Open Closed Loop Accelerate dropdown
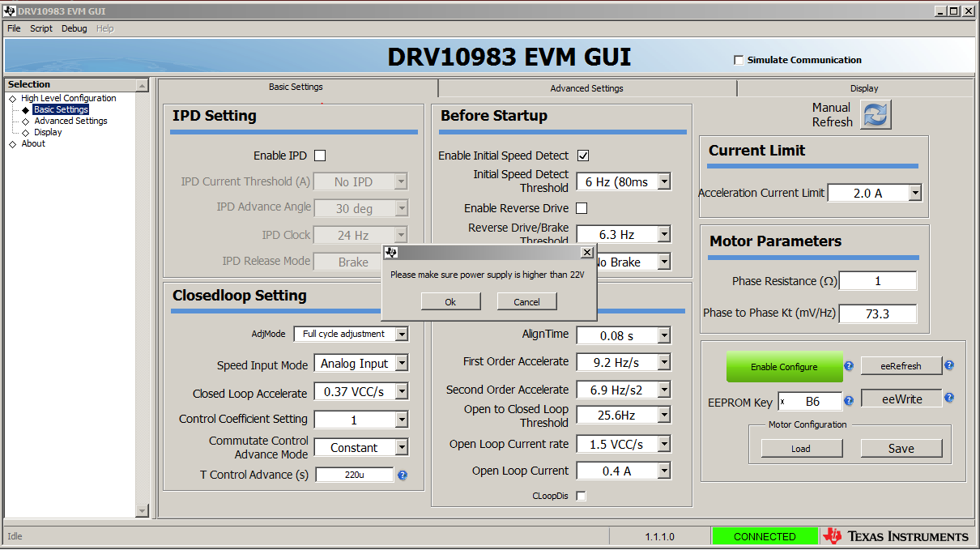Image resolution: width=980 pixels, height=550 pixels. point(402,391)
